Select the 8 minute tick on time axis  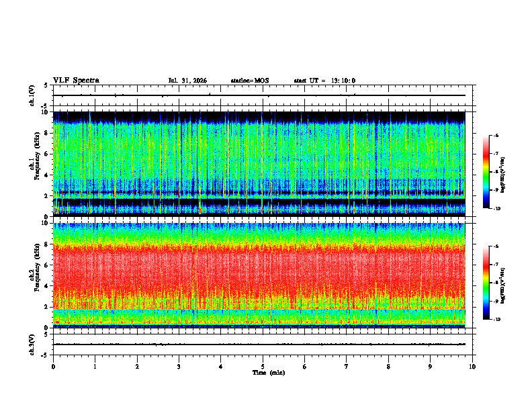(x=388, y=367)
